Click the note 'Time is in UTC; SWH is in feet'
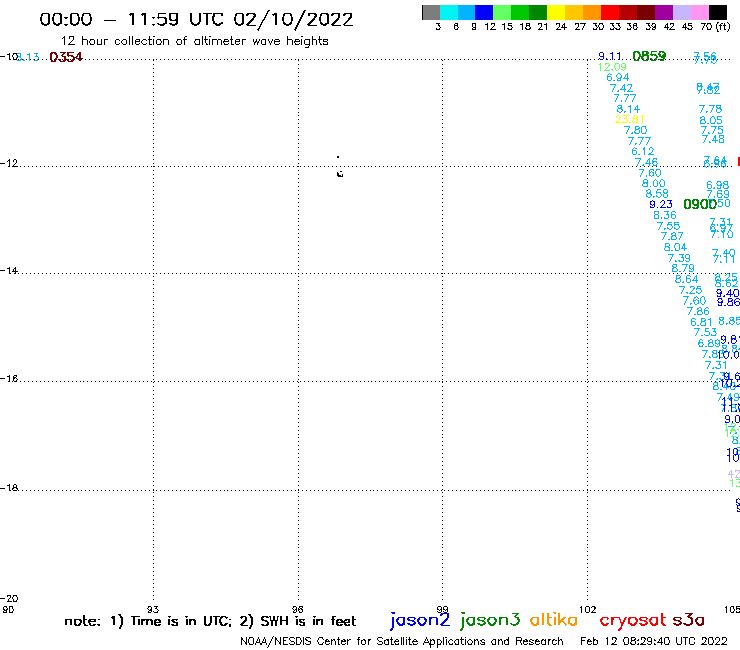 [210, 621]
